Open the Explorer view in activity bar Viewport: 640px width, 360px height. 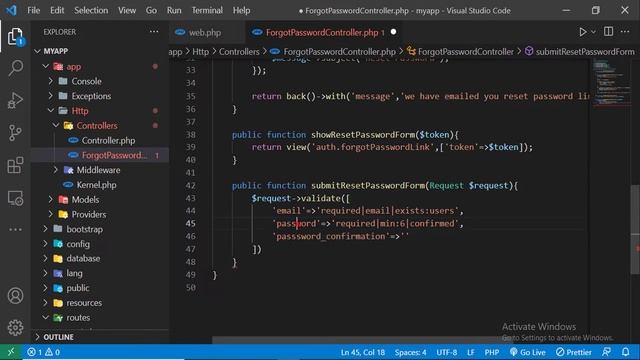(16, 37)
